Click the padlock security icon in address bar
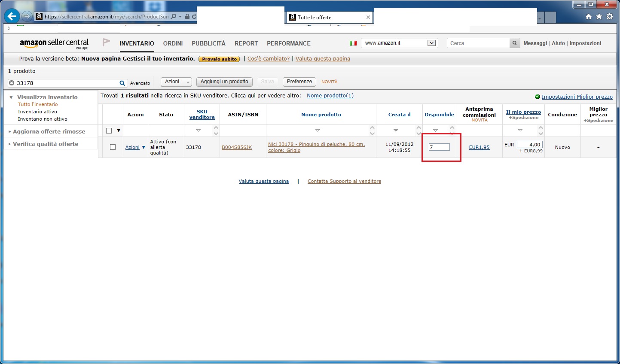 pos(187,17)
